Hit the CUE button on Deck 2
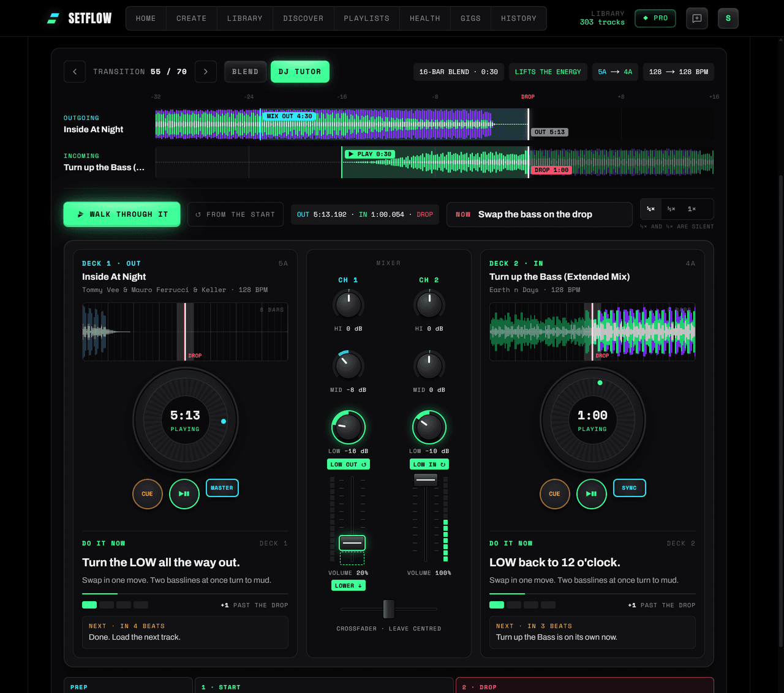 [x=555, y=493]
